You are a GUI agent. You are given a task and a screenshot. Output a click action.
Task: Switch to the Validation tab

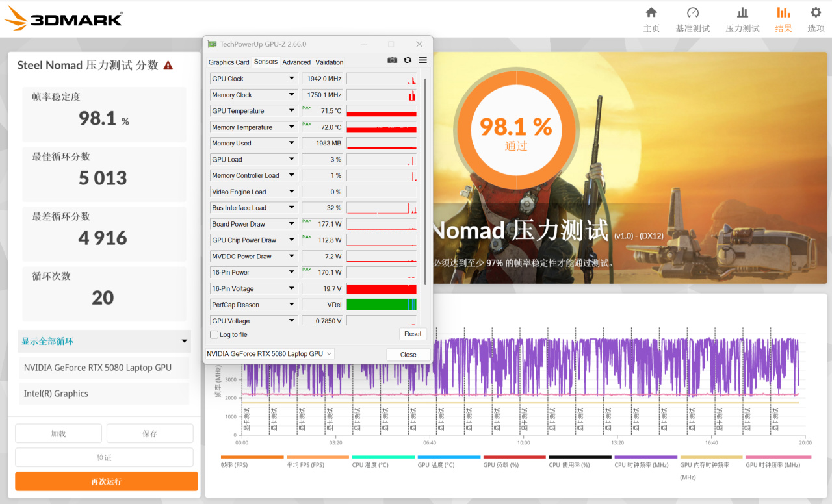[x=330, y=62]
